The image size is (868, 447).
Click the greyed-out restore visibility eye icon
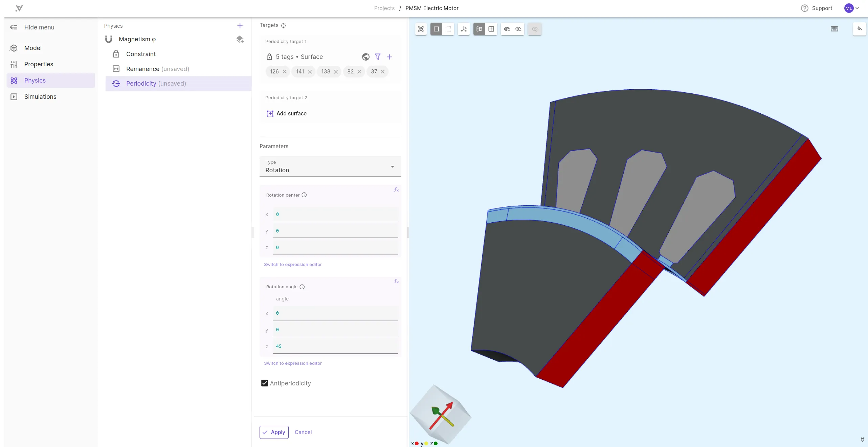click(535, 29)
